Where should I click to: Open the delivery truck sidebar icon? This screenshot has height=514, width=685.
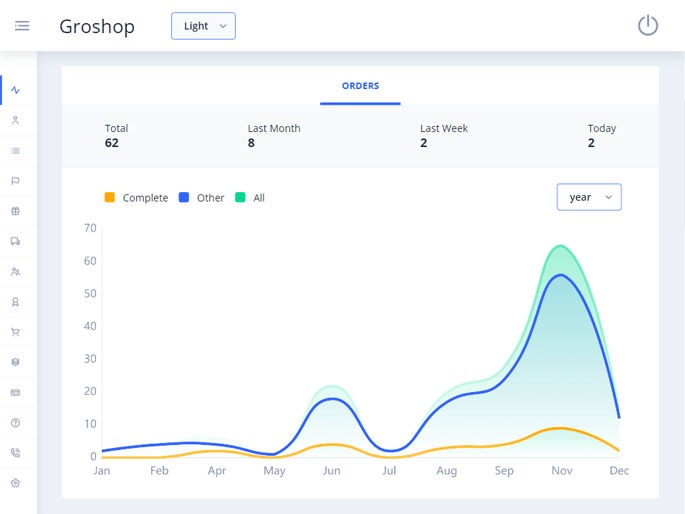point(16,241)
